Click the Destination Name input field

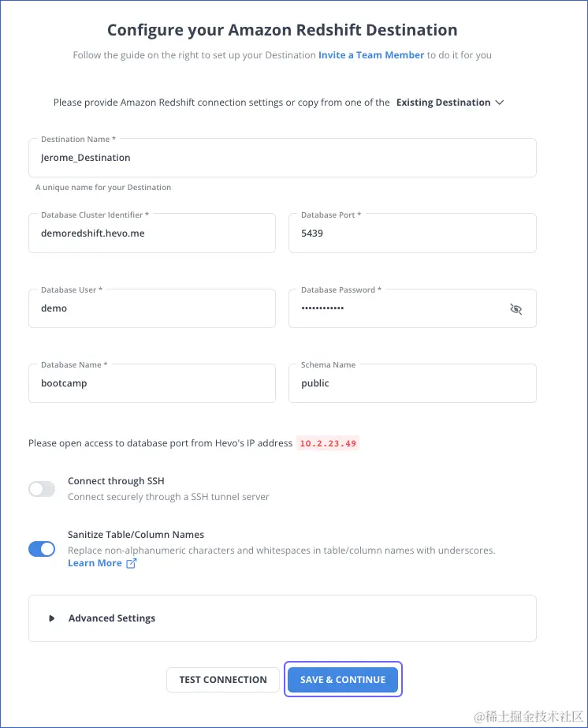point(282,157)
